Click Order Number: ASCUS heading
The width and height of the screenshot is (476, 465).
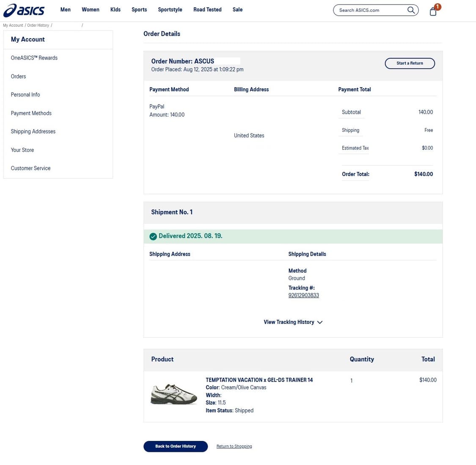(182, 61)
